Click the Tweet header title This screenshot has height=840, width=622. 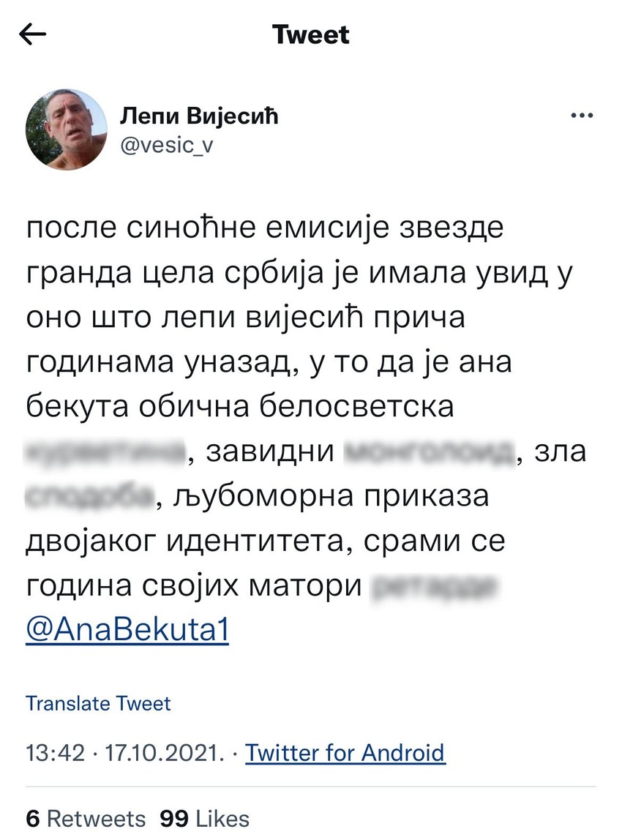310,33
